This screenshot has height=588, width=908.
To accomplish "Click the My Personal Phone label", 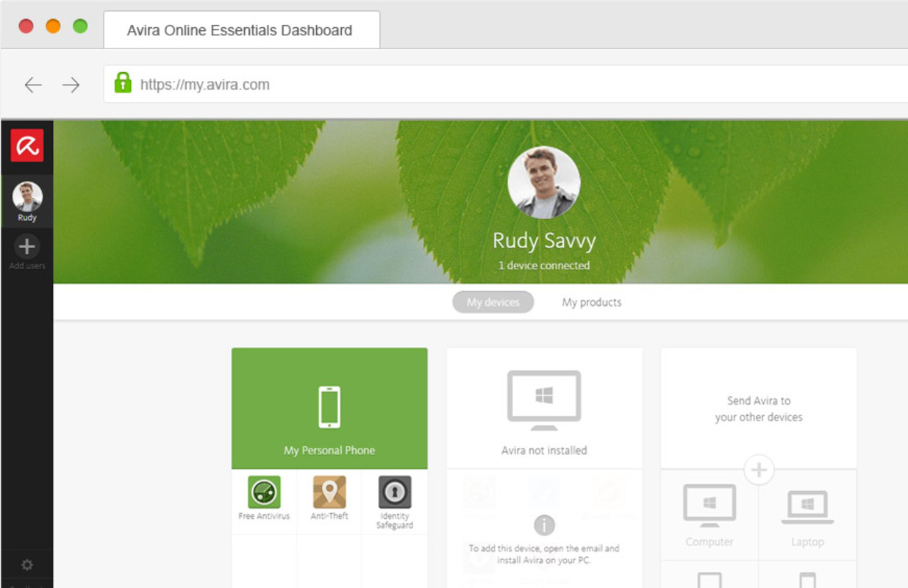I will tap(329, 451).
